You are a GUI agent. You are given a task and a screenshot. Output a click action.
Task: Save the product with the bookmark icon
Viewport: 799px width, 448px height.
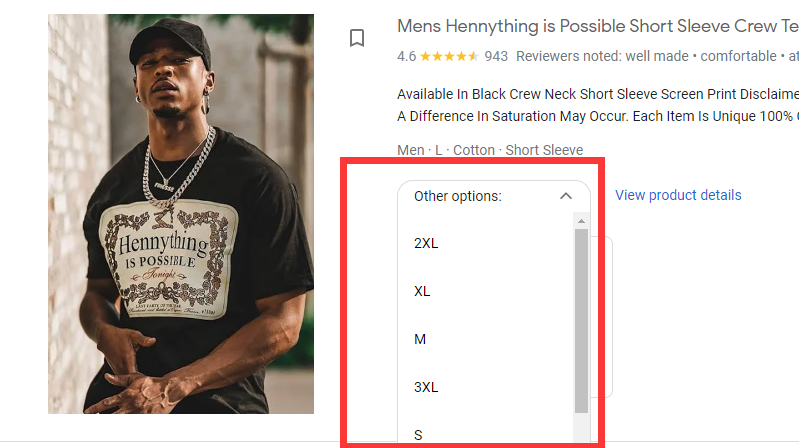(357, 38)
